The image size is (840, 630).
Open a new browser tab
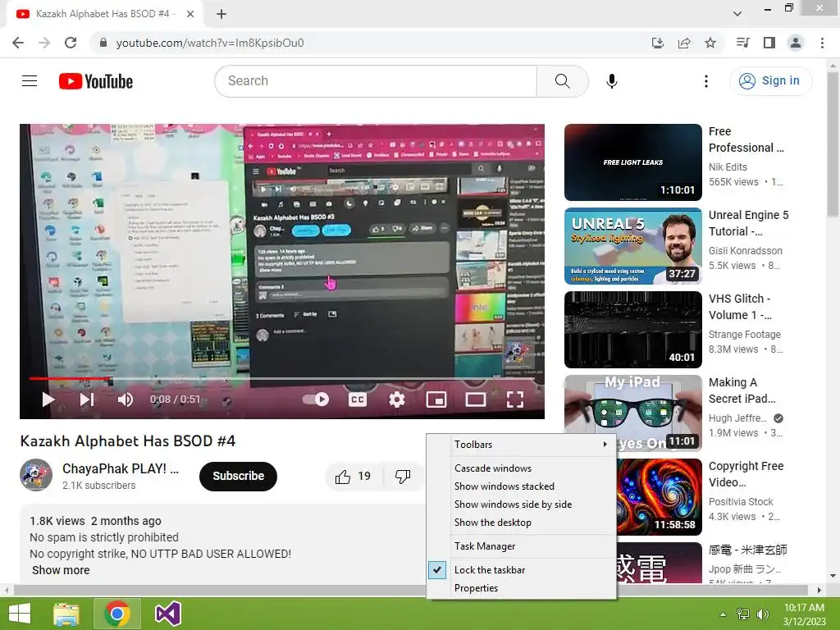click(x=221, y=14)
